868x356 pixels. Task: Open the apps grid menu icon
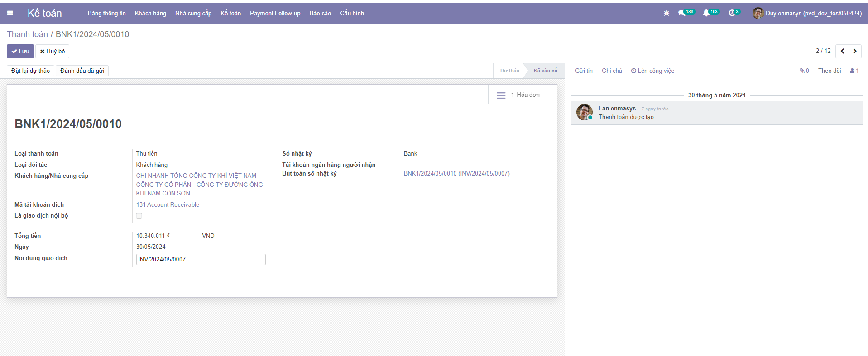(10, 14)
